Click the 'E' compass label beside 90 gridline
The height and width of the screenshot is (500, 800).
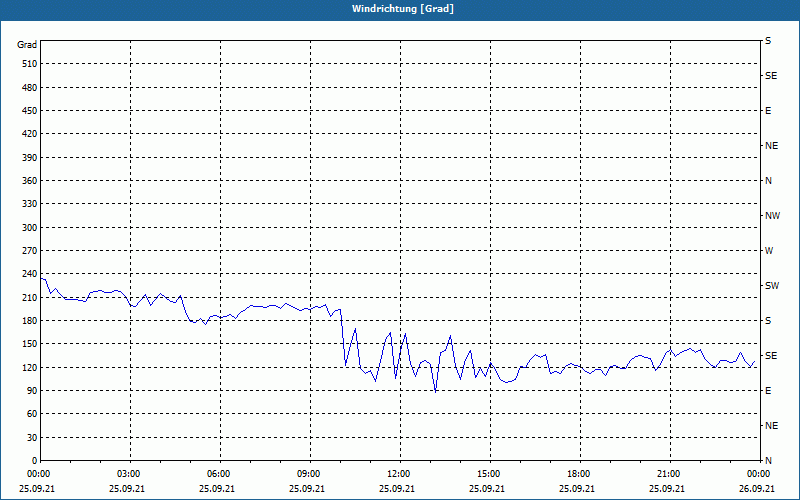768,390
